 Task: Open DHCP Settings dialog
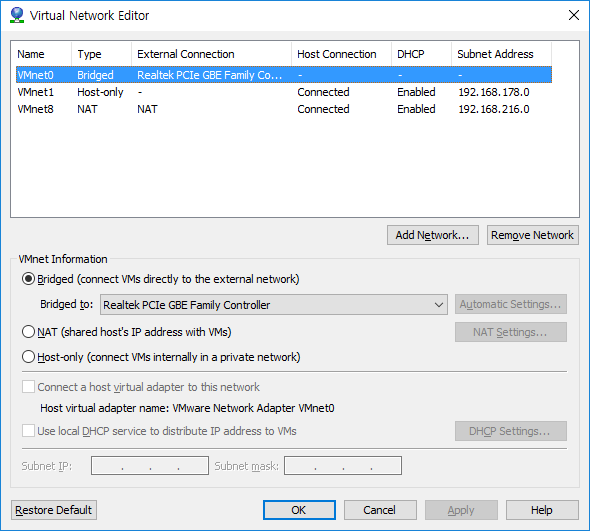click(x=511, y=431)
